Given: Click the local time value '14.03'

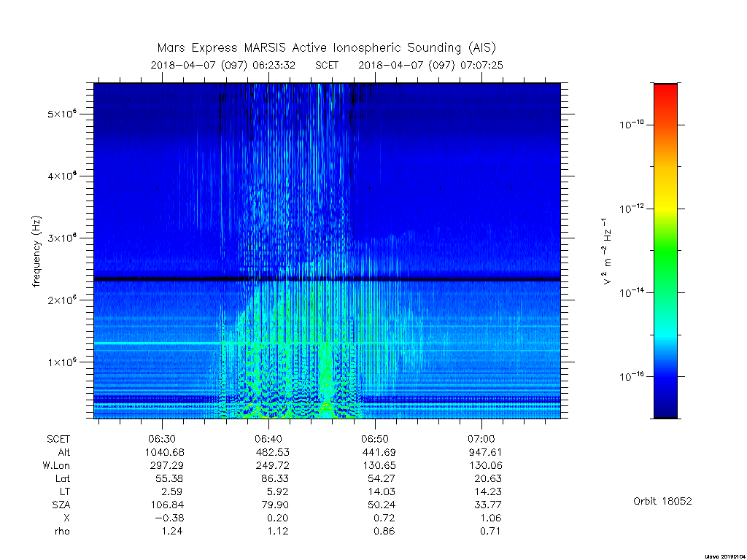Looking at the screenshot, I should [382, 492].
